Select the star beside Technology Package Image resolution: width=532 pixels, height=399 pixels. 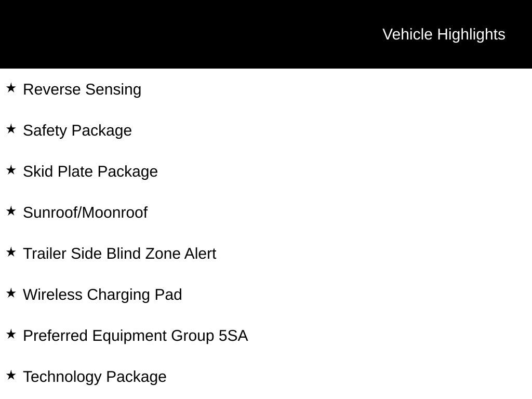coord(11,376)
